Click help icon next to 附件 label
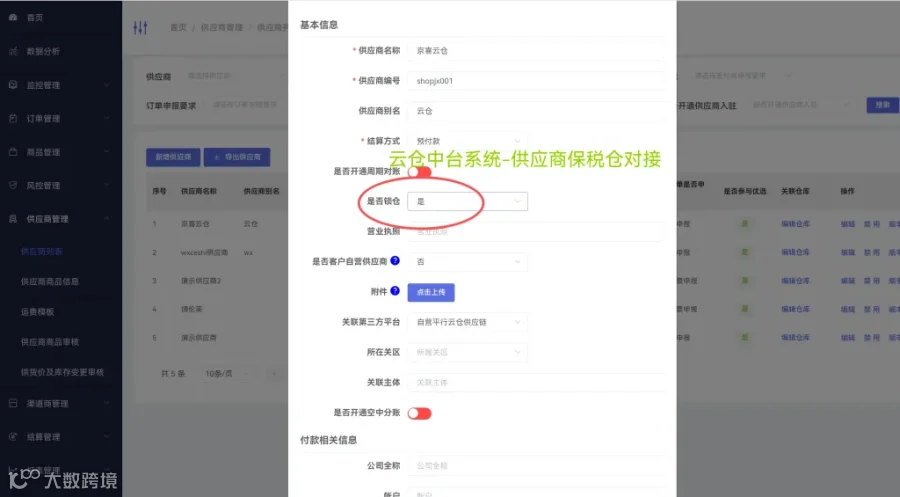900x497 pixels. click(395, 291)
